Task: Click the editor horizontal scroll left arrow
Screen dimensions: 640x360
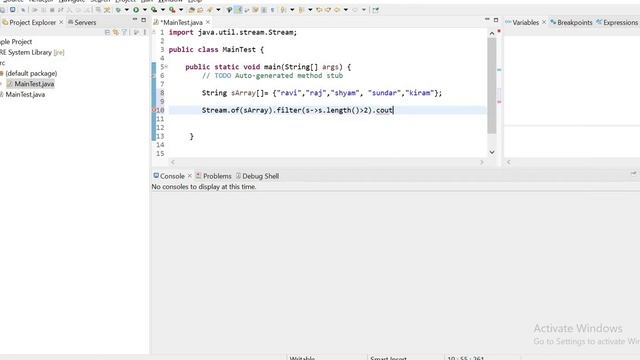Action: 173,162
